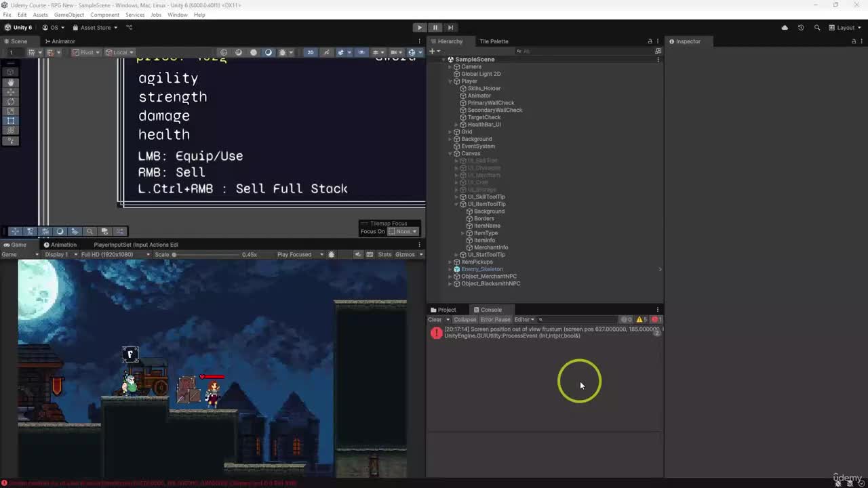Select the custom editor tools icon

pyautogui.click(x=11, y=141)
